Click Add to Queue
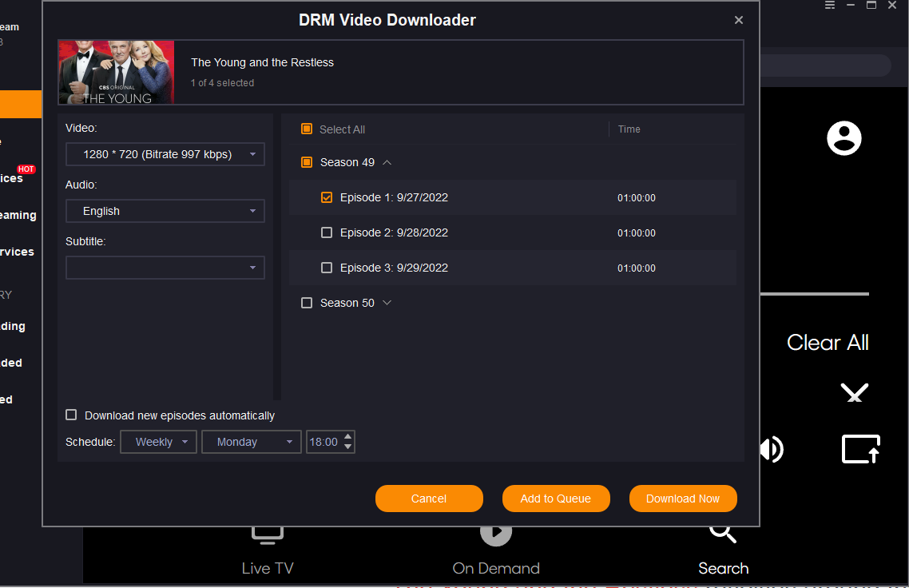 [556, 499]
